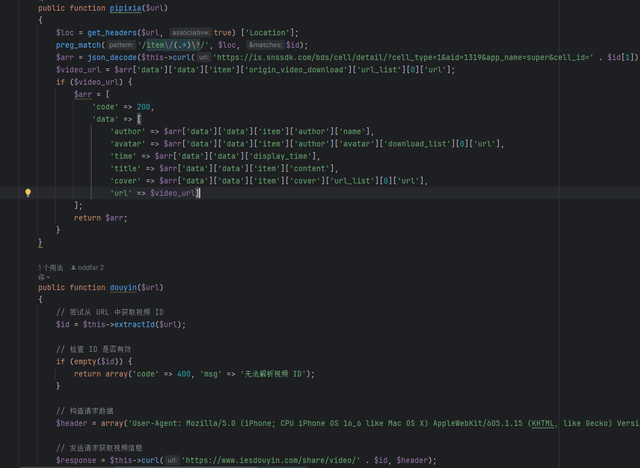Click the 'time' array key
This screenshot has width=640, height=468.
click(123, 156)
